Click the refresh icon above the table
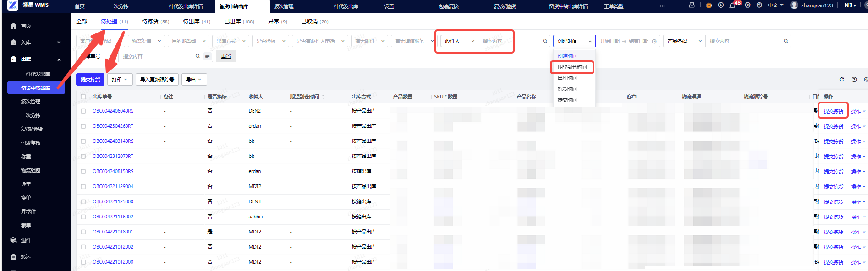The height and width of the screenshot is (271, 868). [x=841, y=80]
